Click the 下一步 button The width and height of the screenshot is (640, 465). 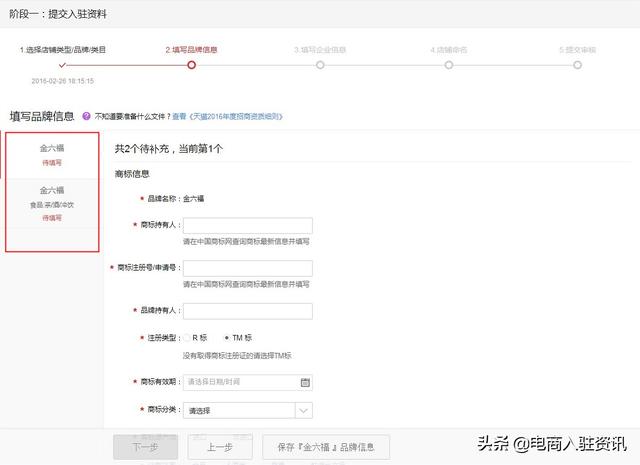pyautogui.click(x=145, y=447)
